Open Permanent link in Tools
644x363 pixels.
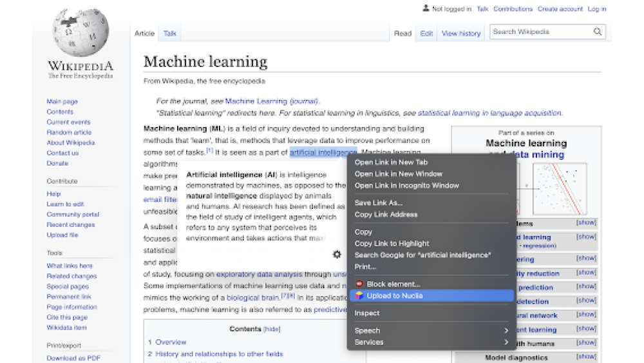coord(69,297)
